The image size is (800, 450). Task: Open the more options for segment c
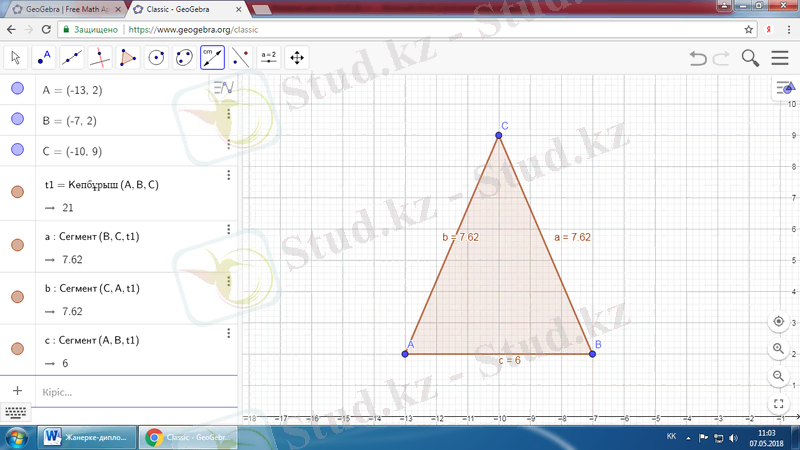(229, 333)
